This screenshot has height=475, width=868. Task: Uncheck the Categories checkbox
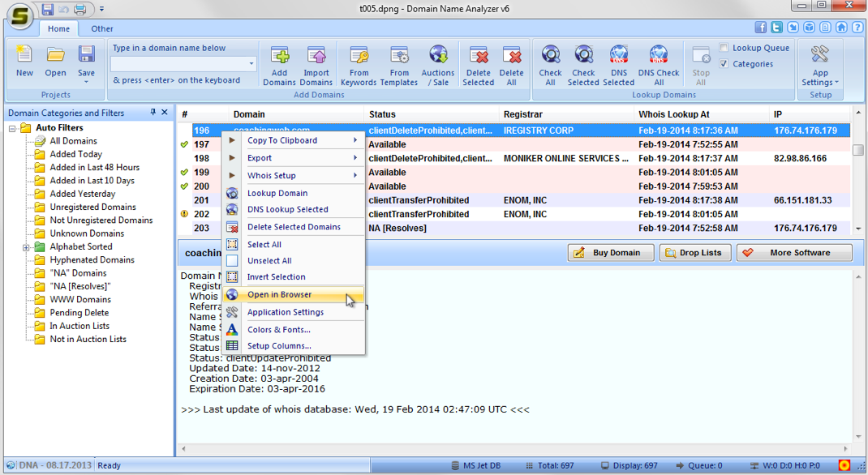pos(724,64)
